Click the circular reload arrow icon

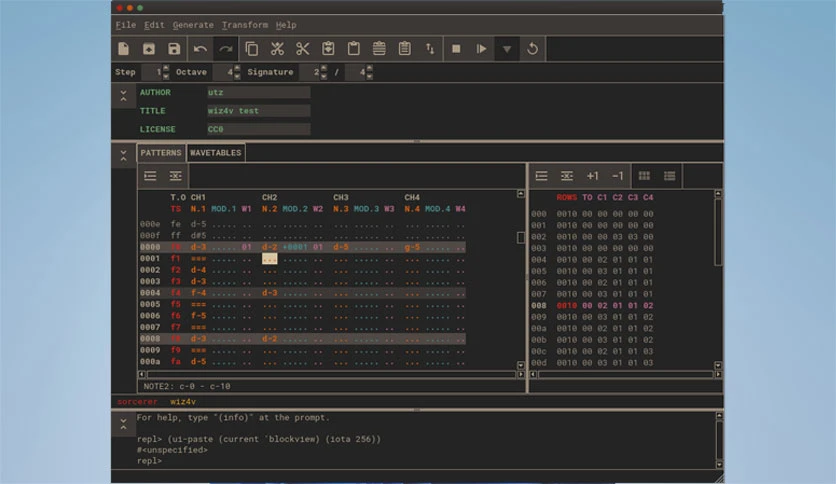[x=532, y=49]
